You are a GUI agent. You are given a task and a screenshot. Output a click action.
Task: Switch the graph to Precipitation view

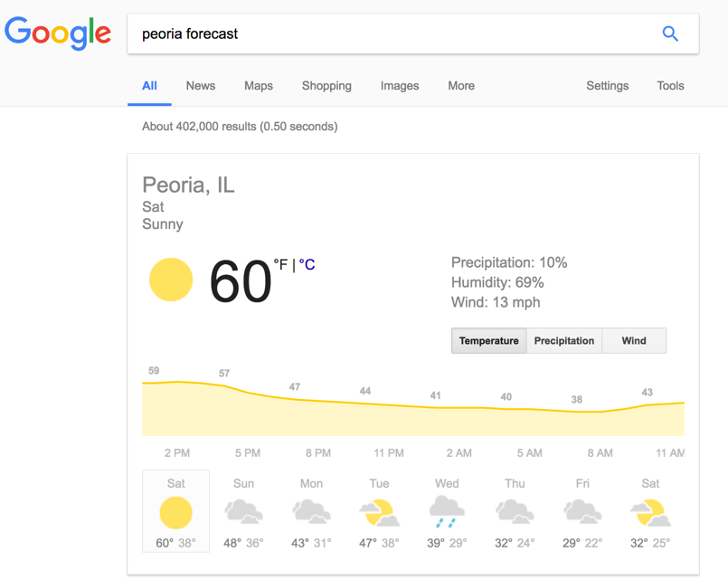564,340
